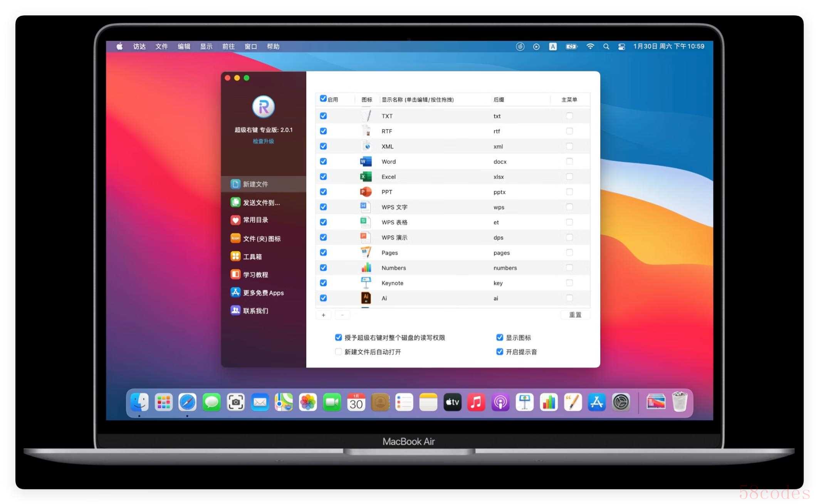The width and height of the screenshot is (816, 504).
Task: Click the numbers suffix cell
Action: click(505, 268)
